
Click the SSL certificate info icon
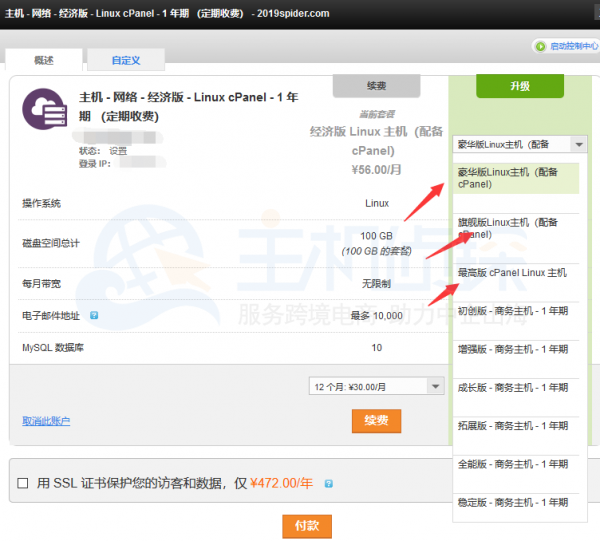click(x=329, y=484)
